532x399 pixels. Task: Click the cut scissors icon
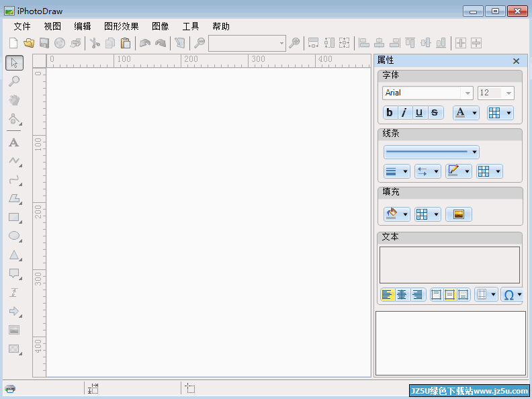pyautogui.click(x=95, y=43)
